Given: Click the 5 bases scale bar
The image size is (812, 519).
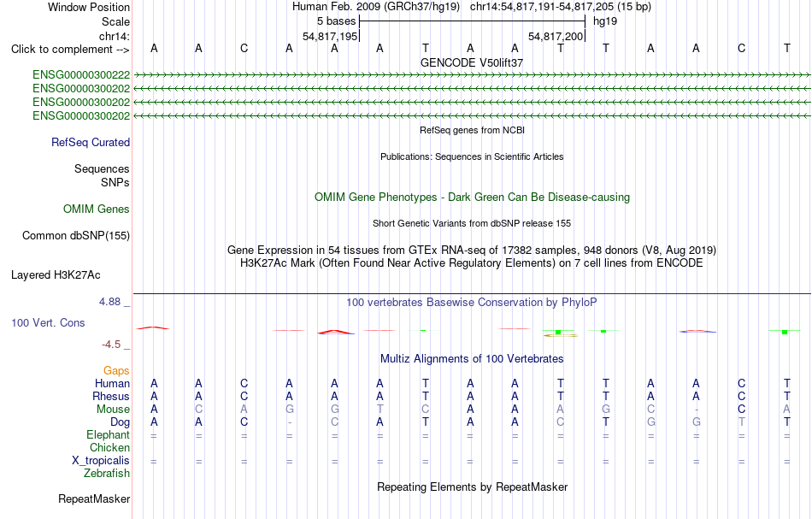Looking at the screenshot, I should (x=472, y=21).
